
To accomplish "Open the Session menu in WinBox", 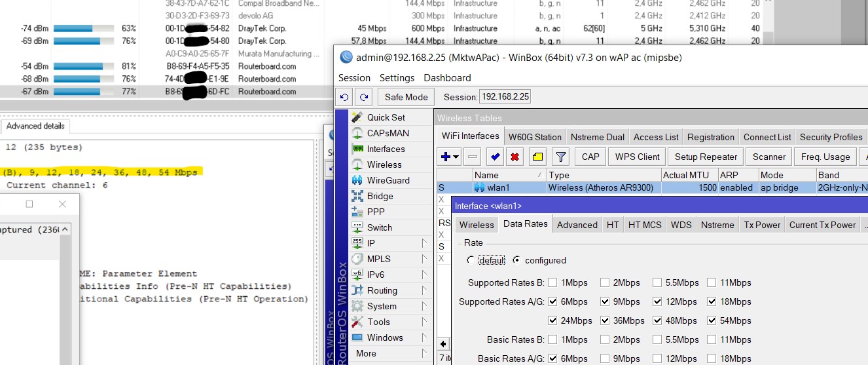I will point(354,77).
